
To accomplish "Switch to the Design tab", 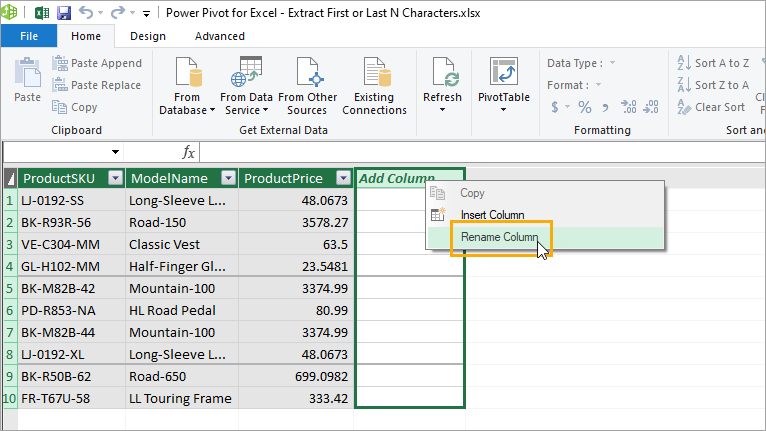I will 148,36.
